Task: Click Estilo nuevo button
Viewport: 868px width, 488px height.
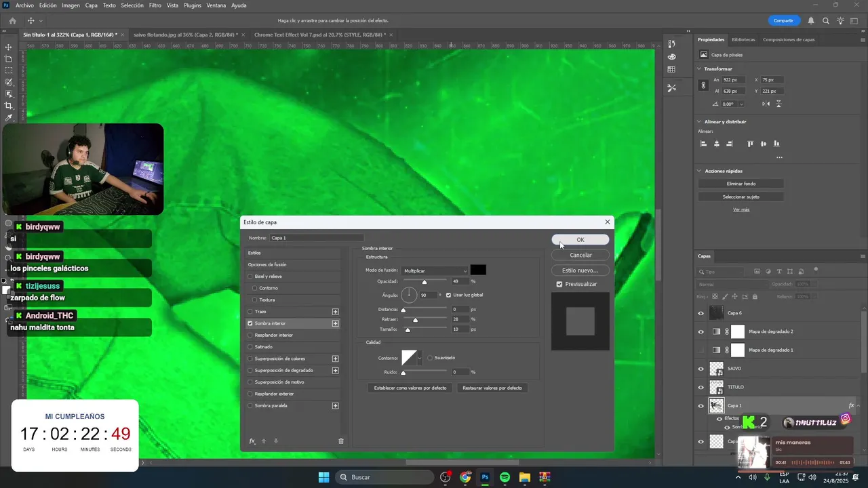Action: click(x=580, y=270)
